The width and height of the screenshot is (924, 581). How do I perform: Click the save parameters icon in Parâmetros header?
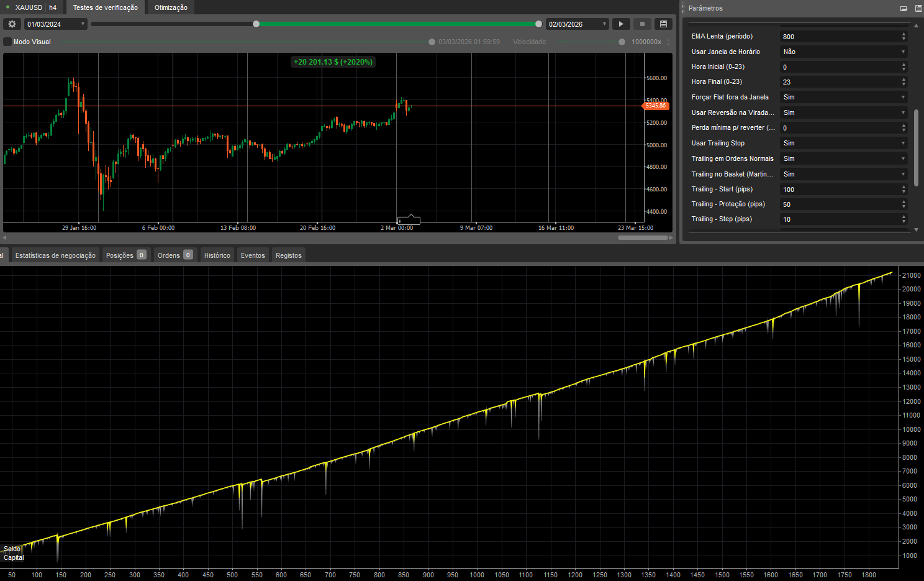pos(918,9)
